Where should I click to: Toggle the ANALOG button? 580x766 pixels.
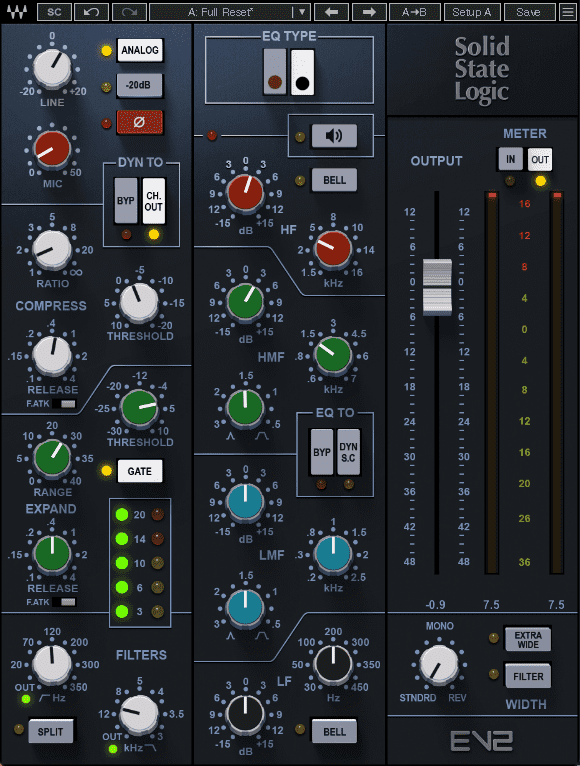(139, 50)
